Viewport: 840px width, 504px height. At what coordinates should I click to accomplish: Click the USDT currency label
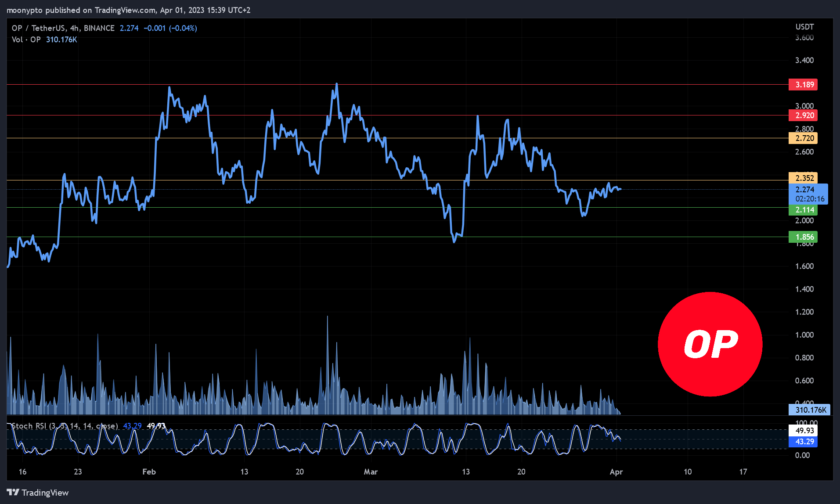(804, 27)
